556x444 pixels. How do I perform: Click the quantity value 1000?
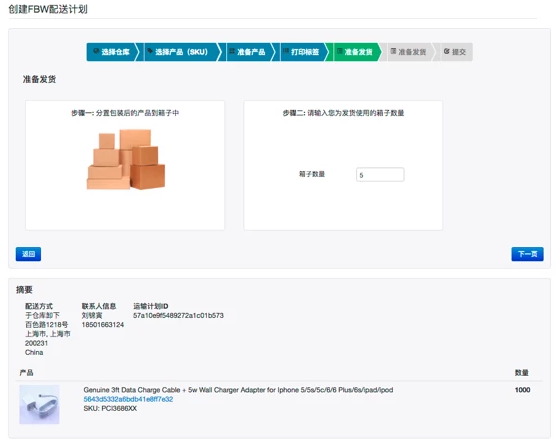tap(522, 390)
